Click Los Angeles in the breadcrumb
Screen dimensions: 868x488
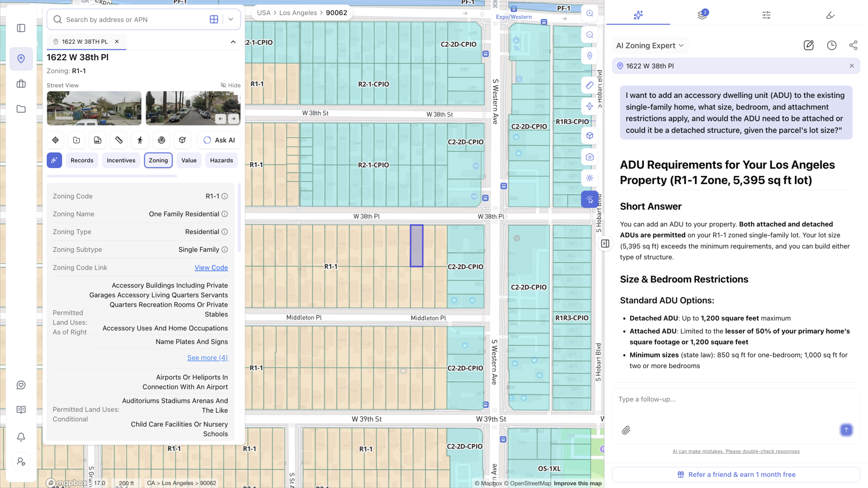point(298,13)
